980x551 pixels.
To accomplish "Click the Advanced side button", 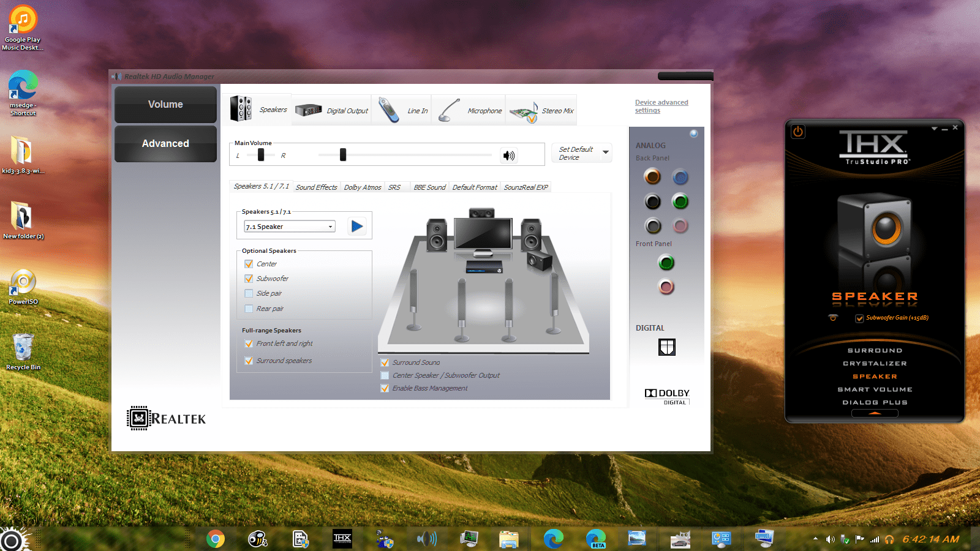I will pos(165,144).
